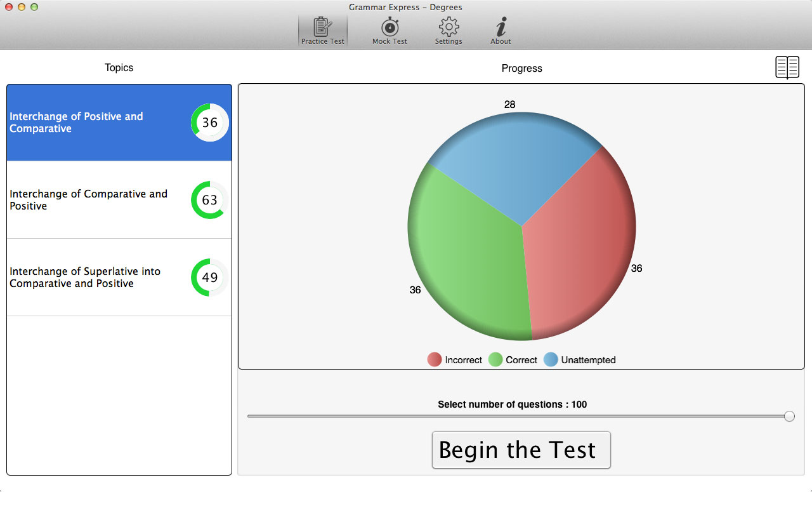Click the blue Unattempted legend swatch

coord(551,360)
